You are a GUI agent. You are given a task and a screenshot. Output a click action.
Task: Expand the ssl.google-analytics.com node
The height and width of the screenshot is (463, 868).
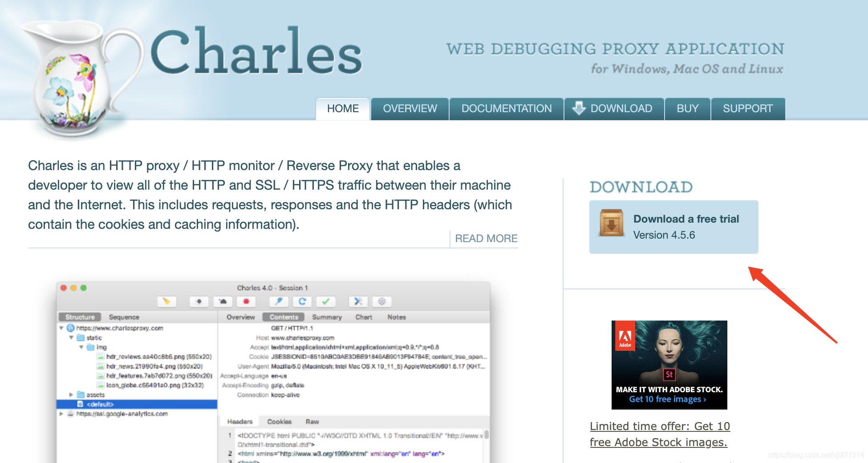click(61, 414)
